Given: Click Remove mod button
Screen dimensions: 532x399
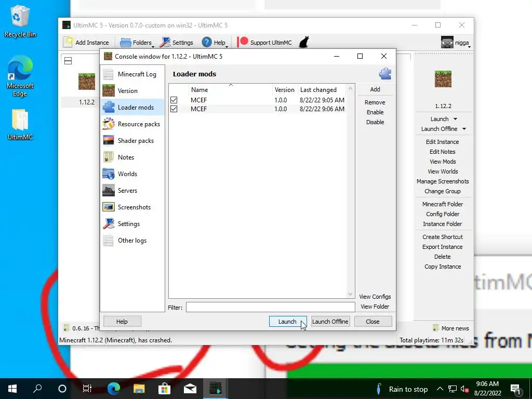Looking at the screenshot, I should click(x=375, y=102).
